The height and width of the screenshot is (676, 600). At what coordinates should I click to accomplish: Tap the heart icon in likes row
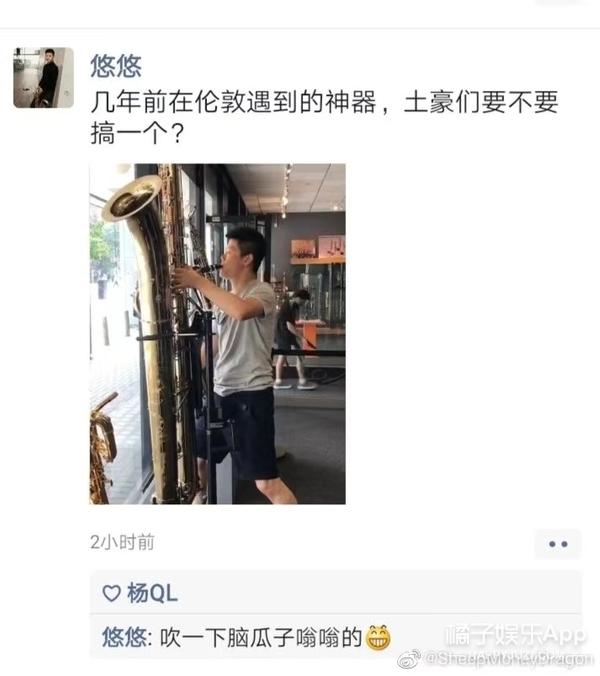(x=111, y=593)
